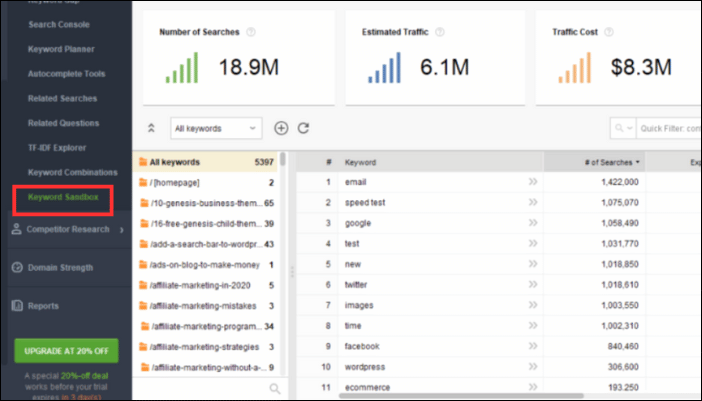This screenshot has width=702, height=401.
Task: Select the /affiliate-marketing-program... folder
Action: click(x=206, y=327)
